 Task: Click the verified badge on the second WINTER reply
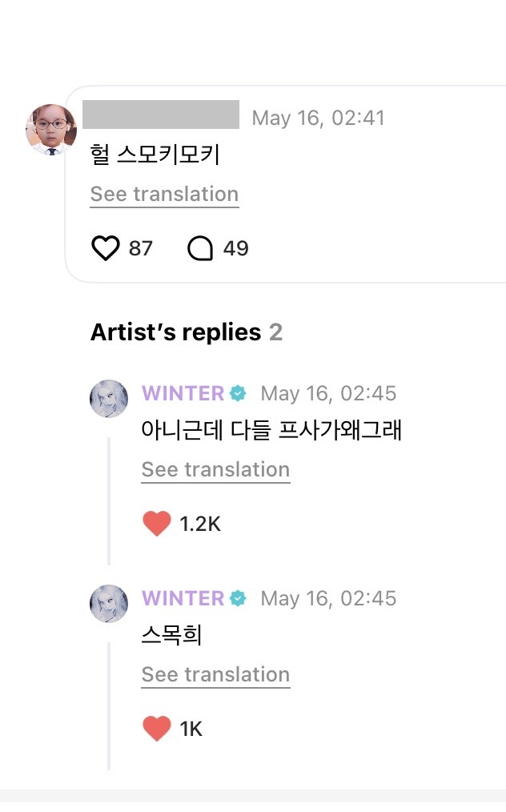(238, 599)
